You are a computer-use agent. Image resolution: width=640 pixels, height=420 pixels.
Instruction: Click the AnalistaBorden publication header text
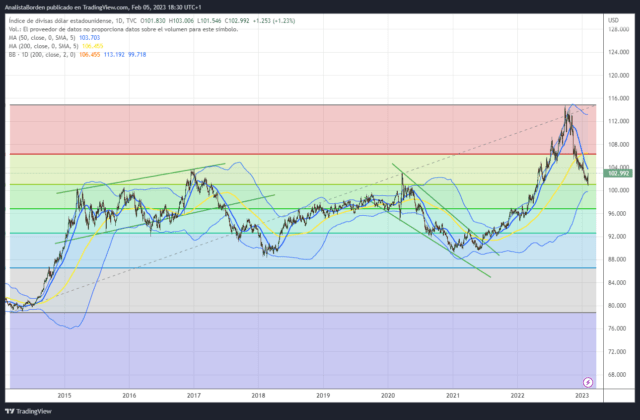[x=103, y=7]
